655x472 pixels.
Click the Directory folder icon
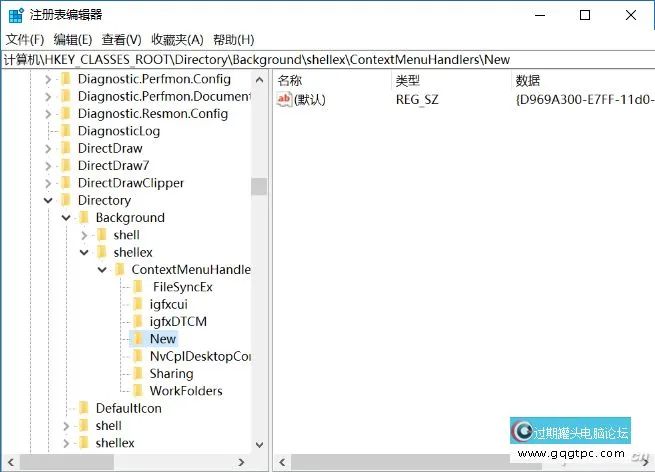click(x=66, y=200)
